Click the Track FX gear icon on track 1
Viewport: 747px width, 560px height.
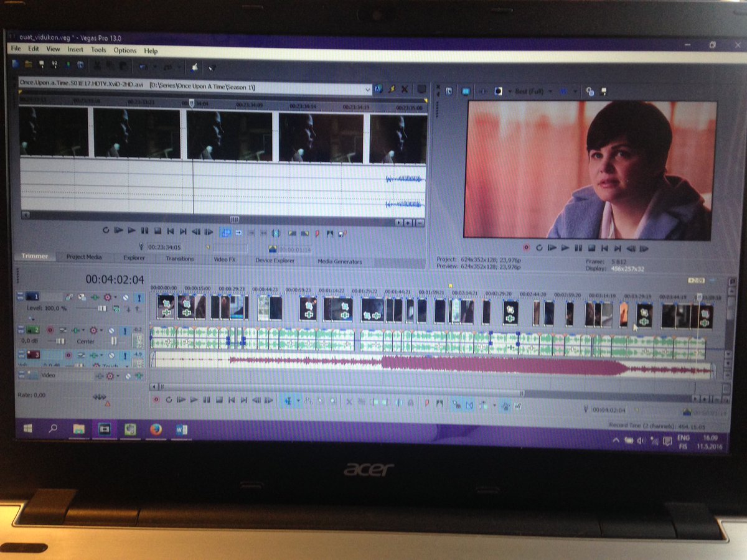click(x=107, y=297)
